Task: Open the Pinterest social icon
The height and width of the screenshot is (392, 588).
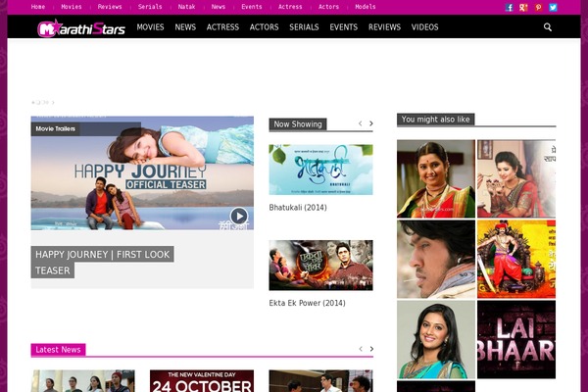Action: pyautogui.click(x=538, y=7)
